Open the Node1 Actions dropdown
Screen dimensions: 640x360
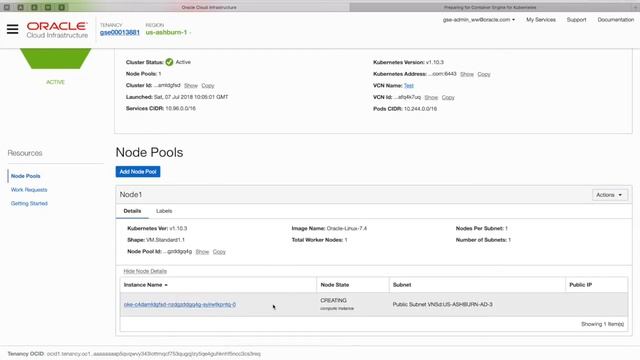609,195
